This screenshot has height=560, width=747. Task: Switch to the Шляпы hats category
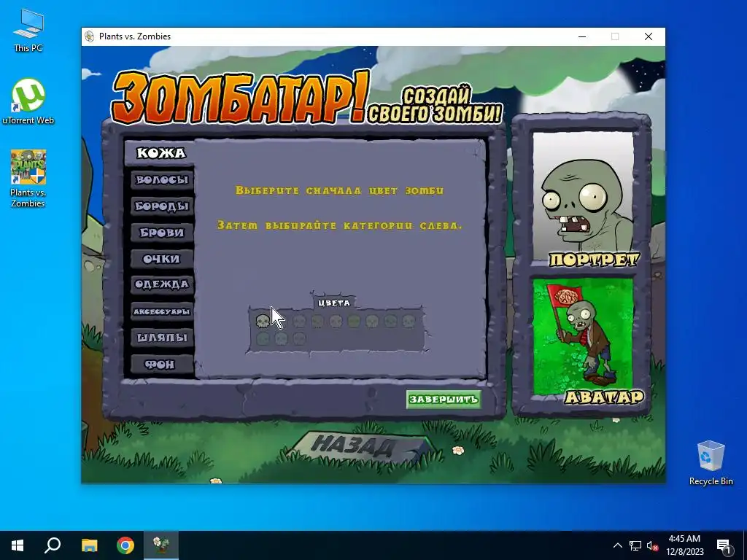pyautogui.click(x=162, y=338)
